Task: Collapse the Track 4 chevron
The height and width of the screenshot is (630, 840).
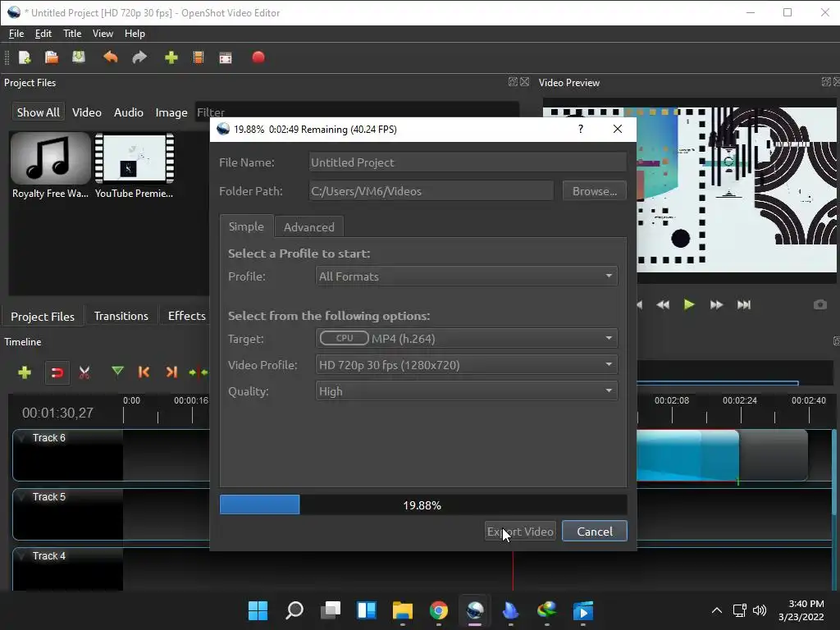Action: 22,555
